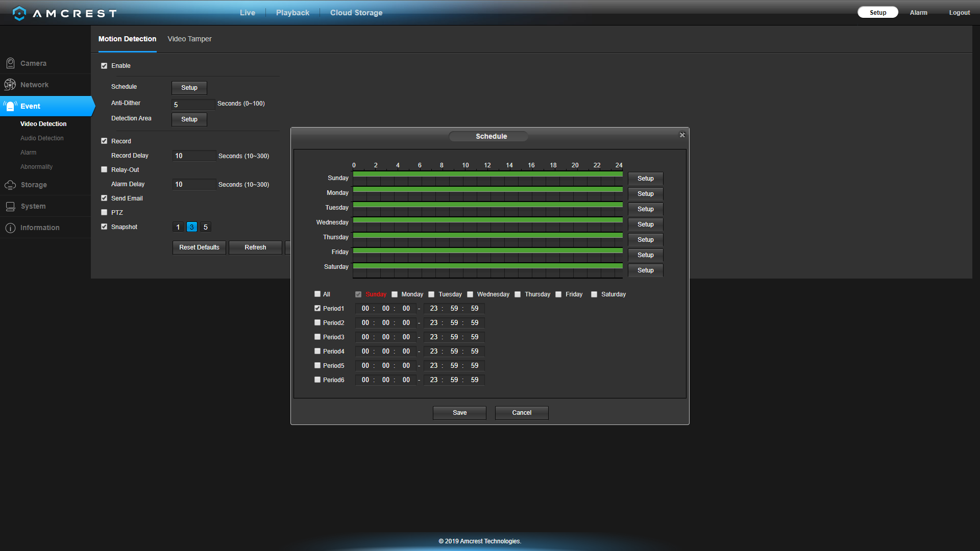Viewport: 980px width, 551px height.
Task: Close the Schedule dialog
Action: coord(682,135)
